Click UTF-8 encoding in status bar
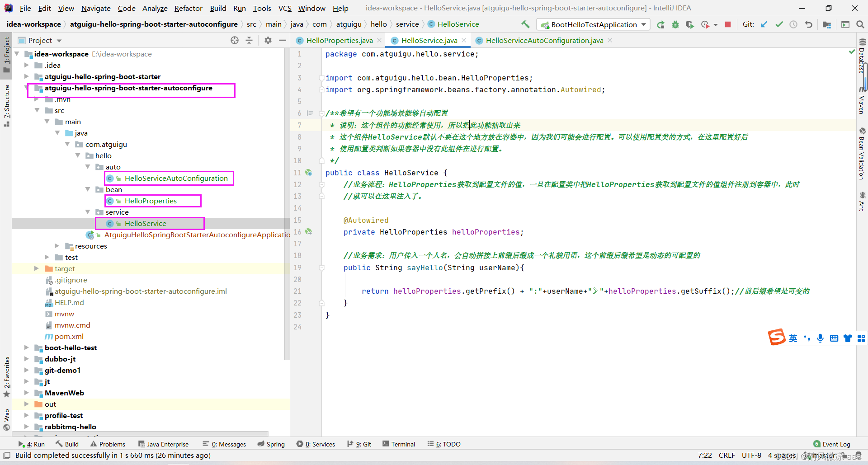Viewport: 868px width, 465px height. point(751,456)
